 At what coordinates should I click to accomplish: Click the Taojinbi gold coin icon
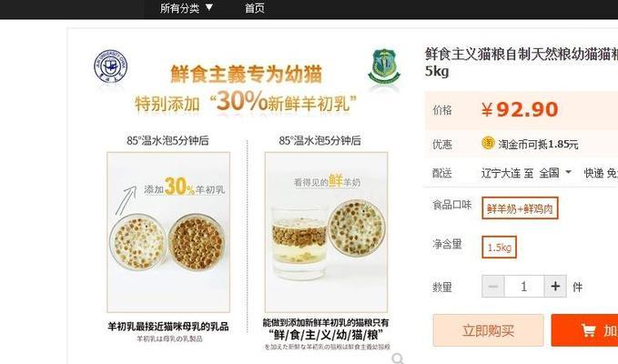pyautogui.click(x=488, y=143)
